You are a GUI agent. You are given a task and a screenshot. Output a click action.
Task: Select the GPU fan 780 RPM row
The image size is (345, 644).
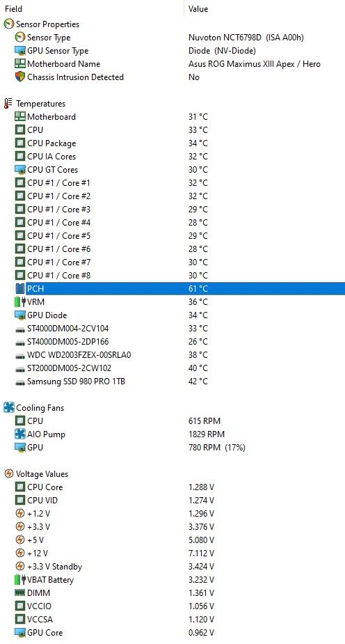coord(172,447)
